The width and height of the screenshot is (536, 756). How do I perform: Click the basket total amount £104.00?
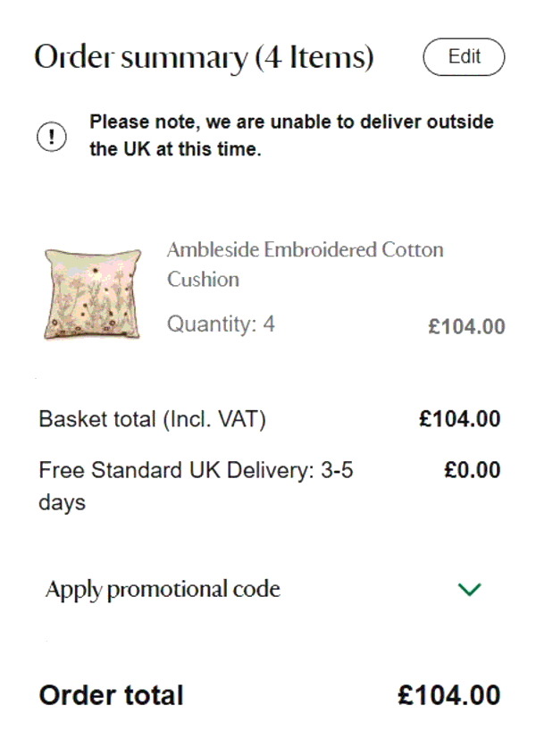click(x=461, y=418)
